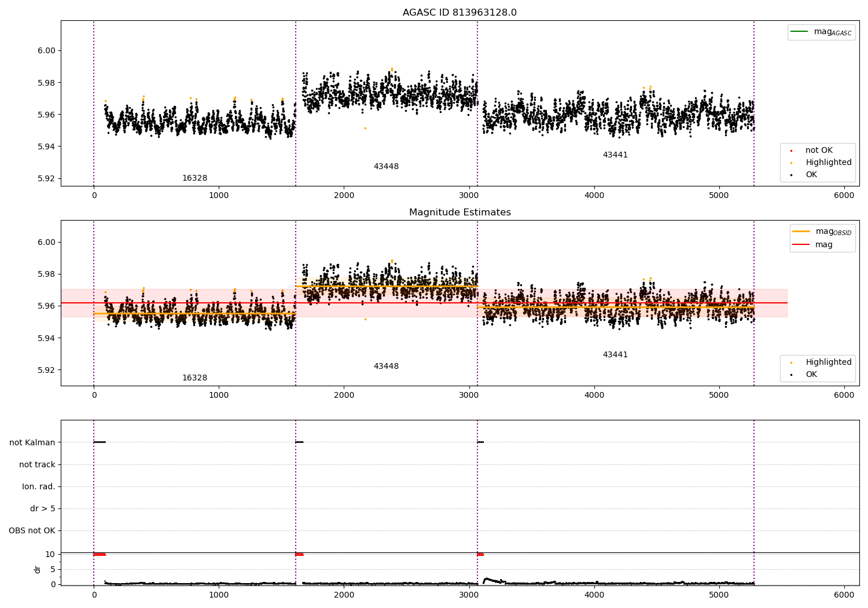The width and height of the screenshot is (868, 608).
Task: Click the 'not Kalman' markers near time 3070
Action: coord(480,442)
